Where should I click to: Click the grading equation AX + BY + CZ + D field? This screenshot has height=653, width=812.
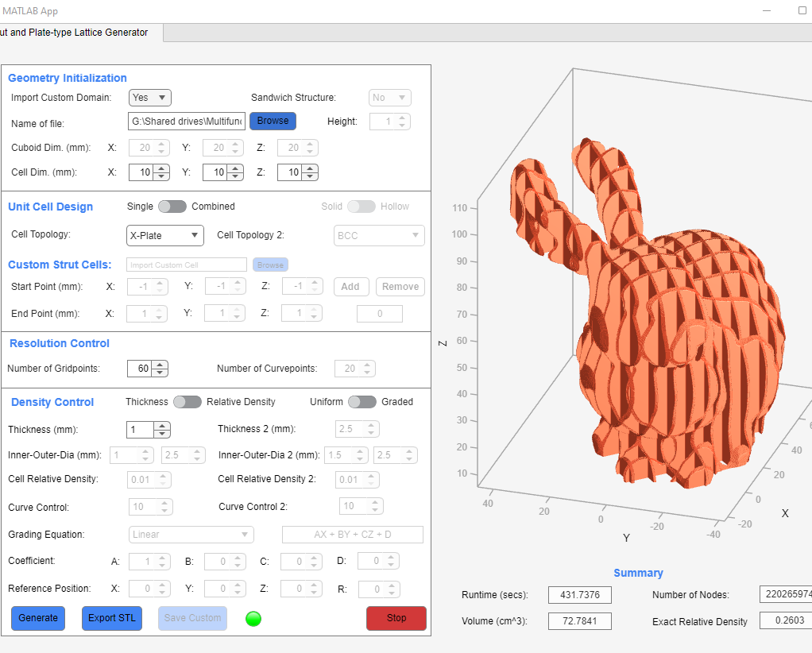[x=353, y=535]
